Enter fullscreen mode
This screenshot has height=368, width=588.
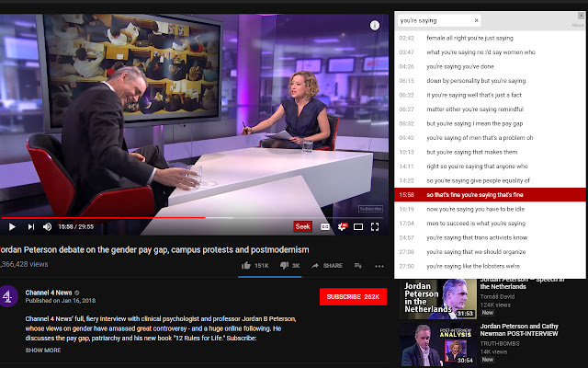[x=378, y=226]
